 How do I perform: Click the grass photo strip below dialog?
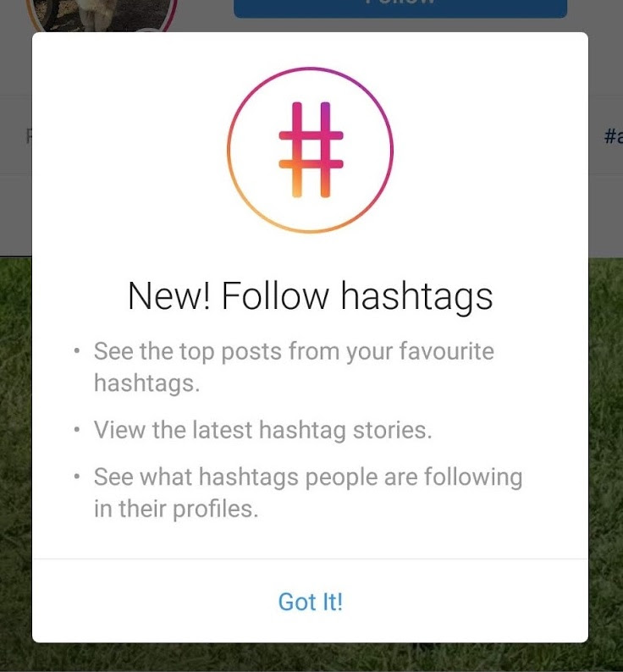[x=311, y=658]
